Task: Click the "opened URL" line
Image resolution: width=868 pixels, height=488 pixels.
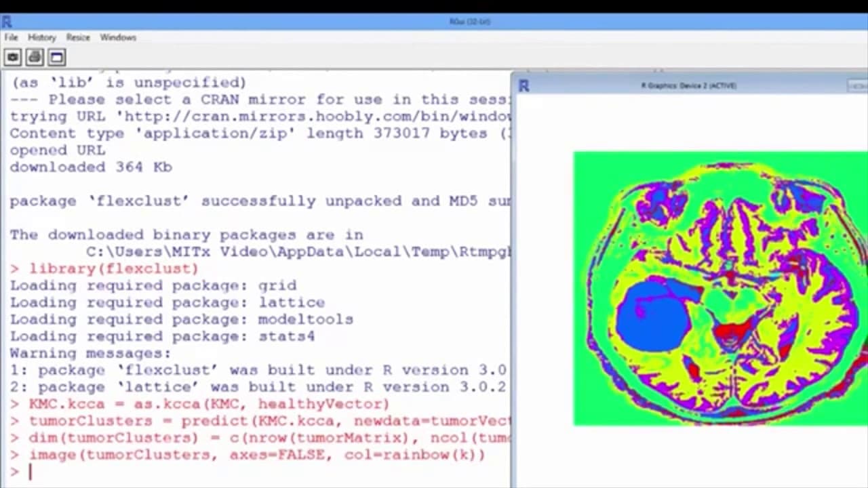Action: pos(58,150)
